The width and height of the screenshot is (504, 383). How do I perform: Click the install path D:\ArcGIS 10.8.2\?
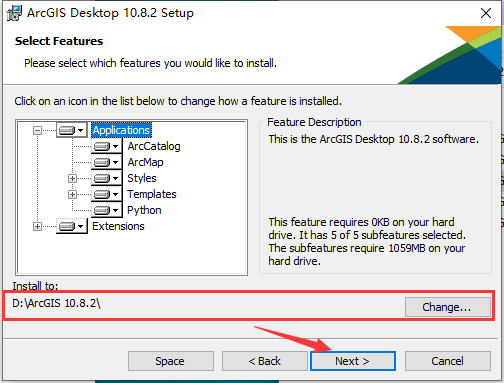point(56,303)
